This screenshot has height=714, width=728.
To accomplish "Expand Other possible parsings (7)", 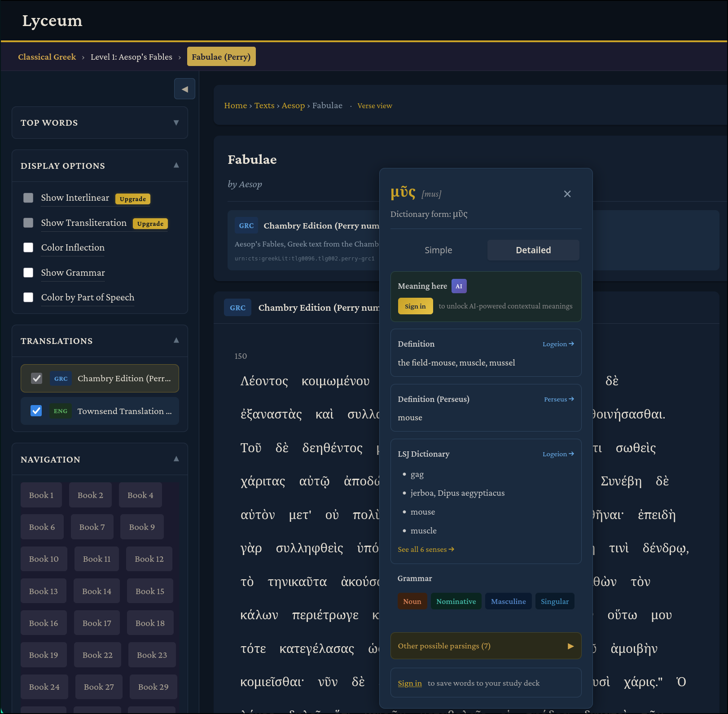I will click(486, 646).
